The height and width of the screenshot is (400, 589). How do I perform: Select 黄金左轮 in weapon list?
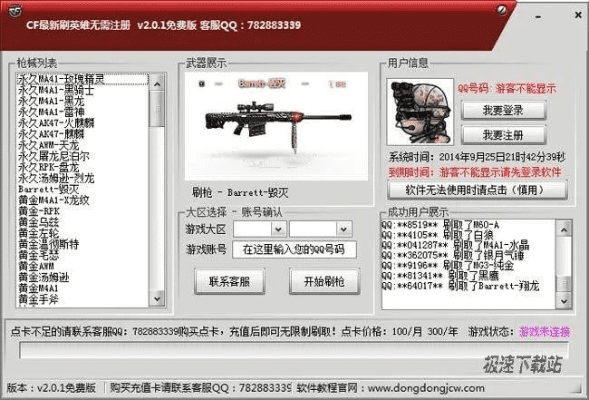coord(38,233)
